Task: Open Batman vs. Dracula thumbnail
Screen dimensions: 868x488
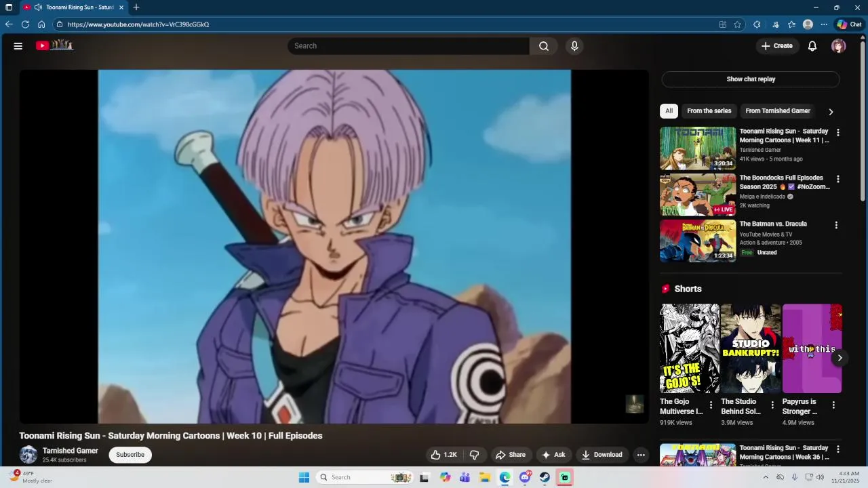Action: 698,241
